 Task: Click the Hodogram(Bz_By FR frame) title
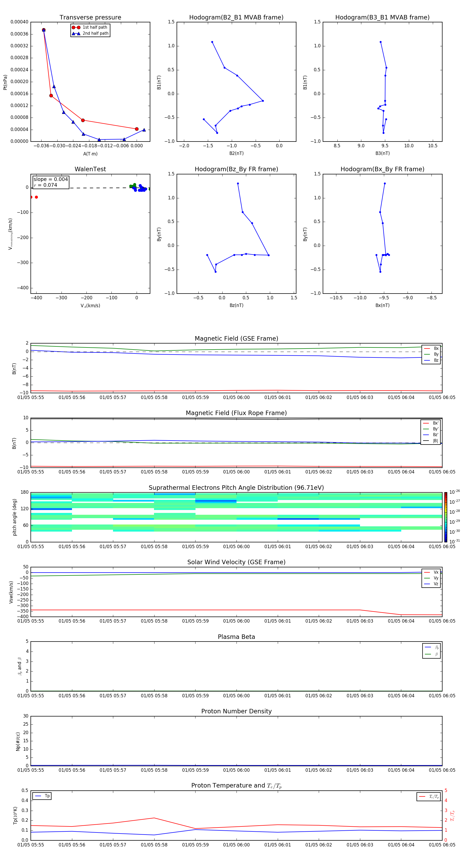pos(236,169)
